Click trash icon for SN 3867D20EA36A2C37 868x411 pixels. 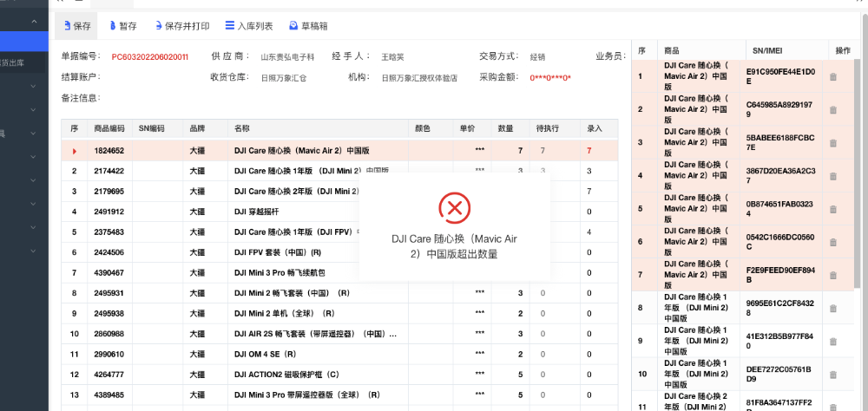(833, 176)
